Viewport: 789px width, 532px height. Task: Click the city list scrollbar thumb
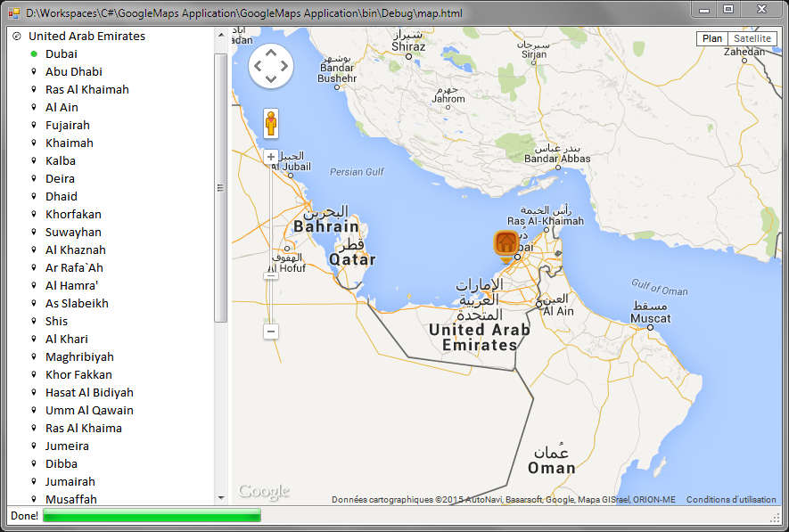tap(220, 188)
